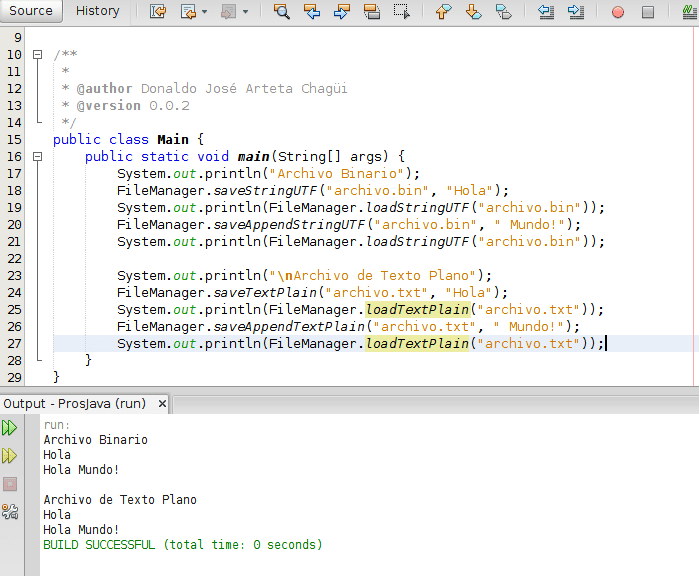Collapse the Javadoc comment fold at line 10
The width and height of the screenshot is (699, 576).
(x=38, y=54)
